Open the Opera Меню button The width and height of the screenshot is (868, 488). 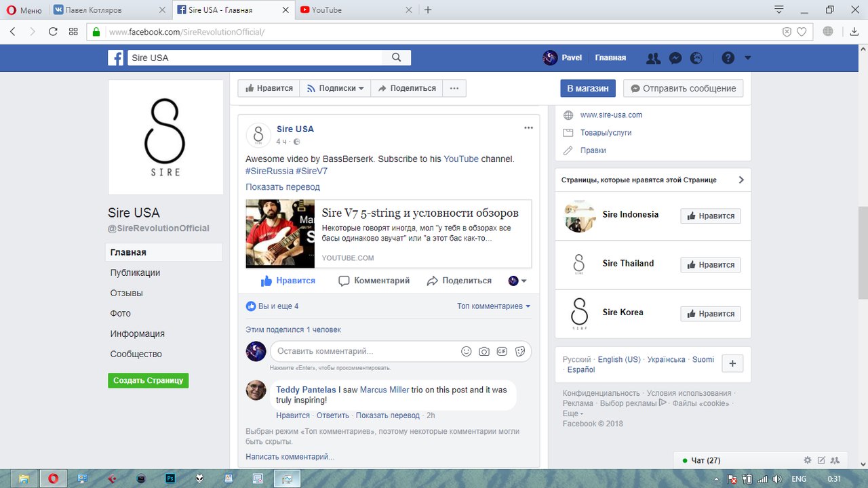(23, 10)
